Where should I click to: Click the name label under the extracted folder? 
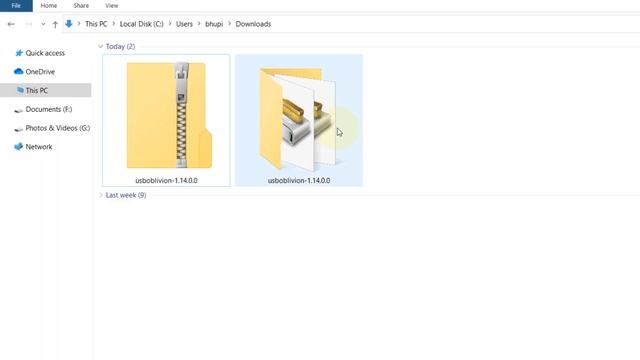(299, 180)
